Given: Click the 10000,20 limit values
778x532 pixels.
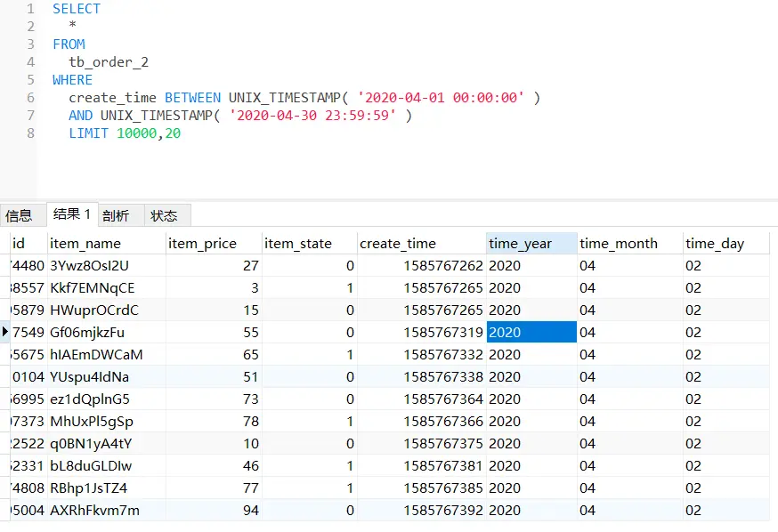Looking at the screenshot, I should click(149, 133).
